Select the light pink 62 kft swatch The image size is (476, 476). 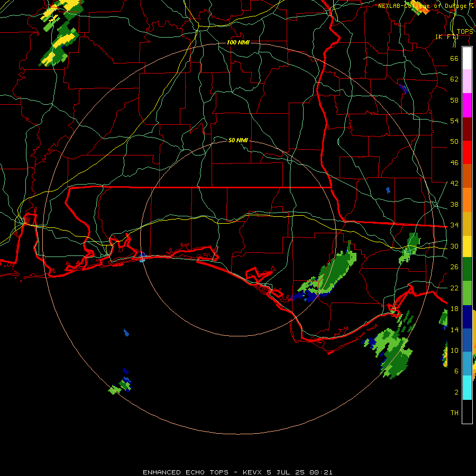(467, 81)
